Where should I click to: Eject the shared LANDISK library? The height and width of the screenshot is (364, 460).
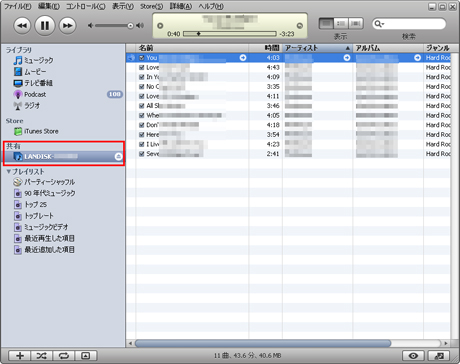[x=118, y=156]
